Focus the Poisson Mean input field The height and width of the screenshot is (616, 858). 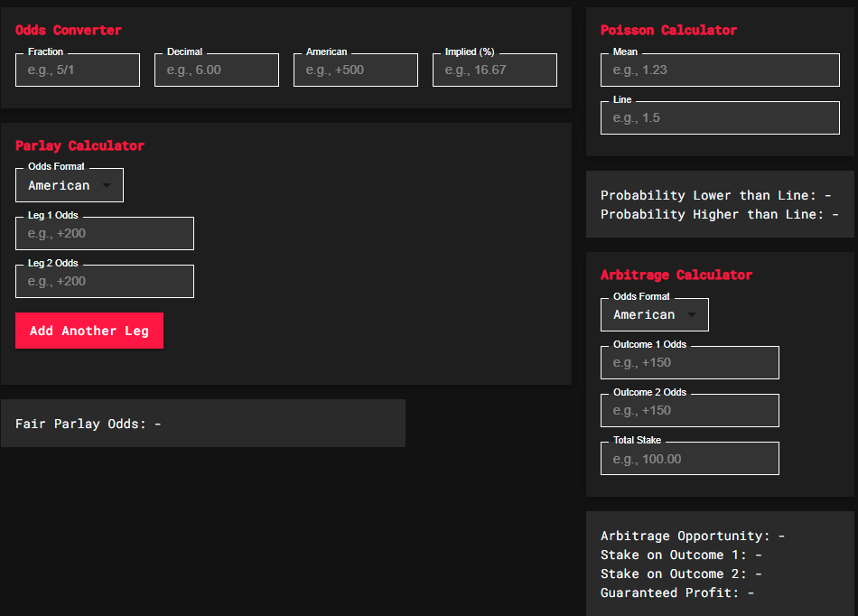(x=720, y=70)
